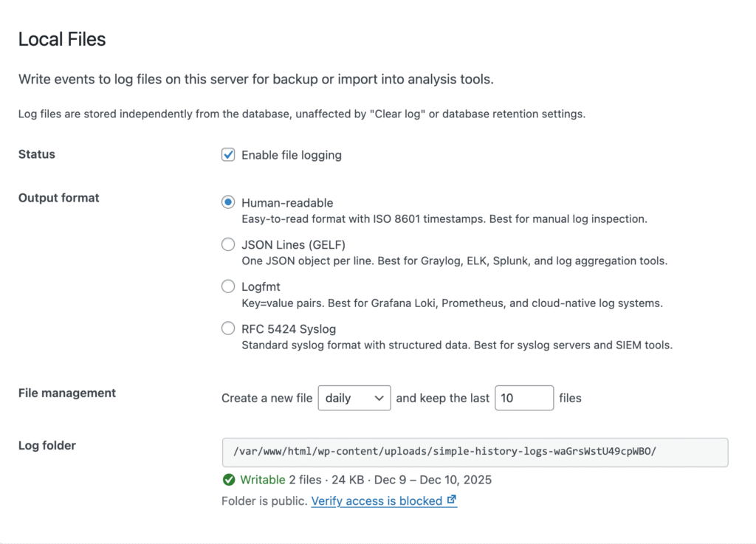Click the log folder path field
Viewport: 756px width, 544px height.
[475, 452]
